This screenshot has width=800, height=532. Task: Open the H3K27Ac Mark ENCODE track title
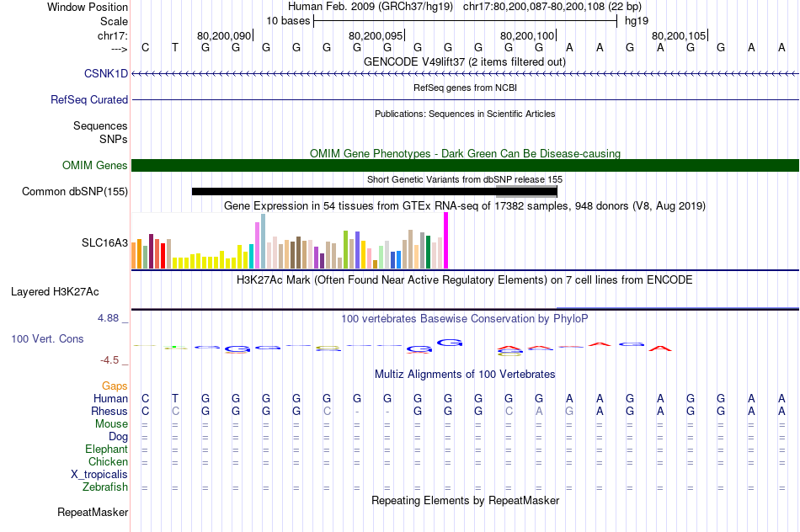(x=465, y=280)
